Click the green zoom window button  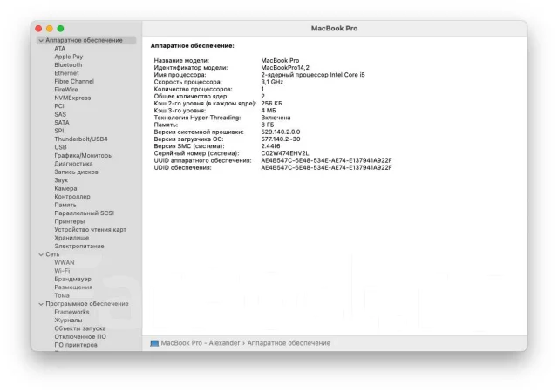[x=60, y=29]
